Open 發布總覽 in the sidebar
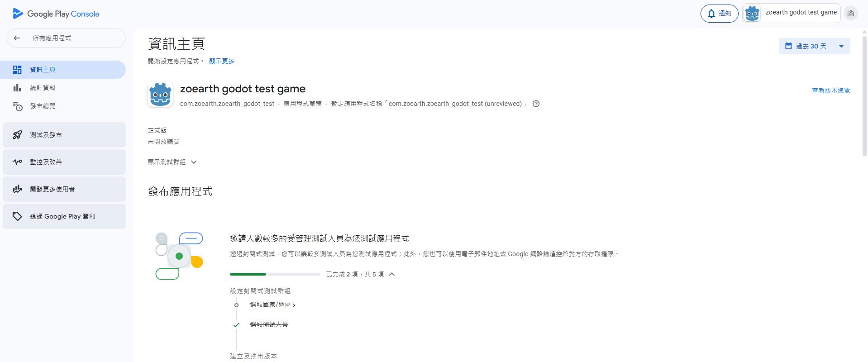Viewport: 868px width, 362px height. coord(63,106)
